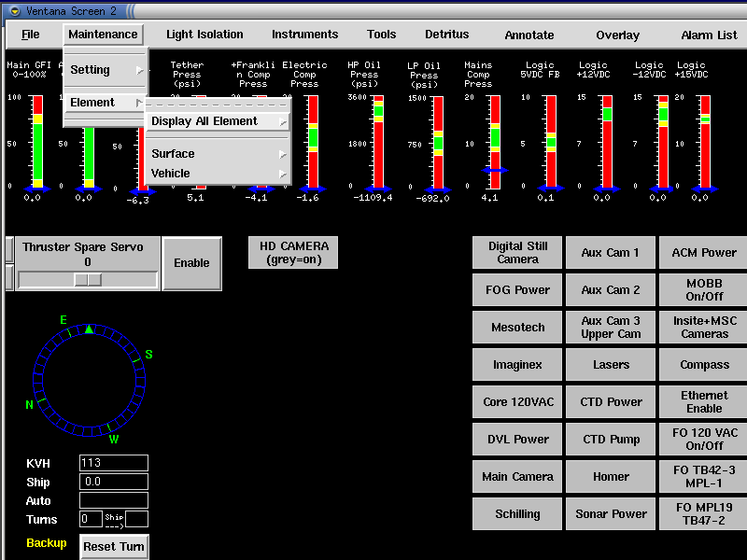Expand the Vehicle submenu
The height and width of the screenshot is (560, 747).
pyautogui.click(x=218, y=174)
